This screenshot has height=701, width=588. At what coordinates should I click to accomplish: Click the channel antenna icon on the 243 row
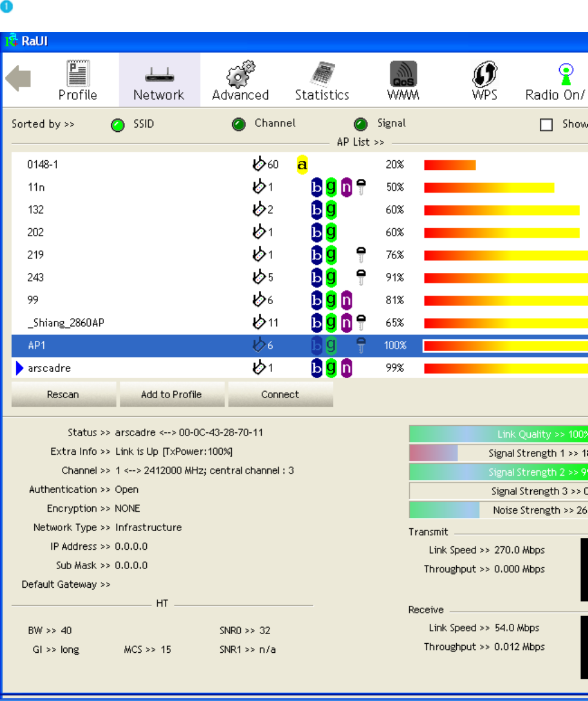pos(258,277)
